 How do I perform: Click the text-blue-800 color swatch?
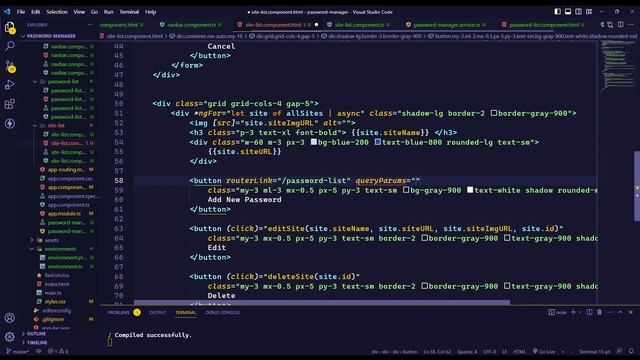click(x=378, y=142)
